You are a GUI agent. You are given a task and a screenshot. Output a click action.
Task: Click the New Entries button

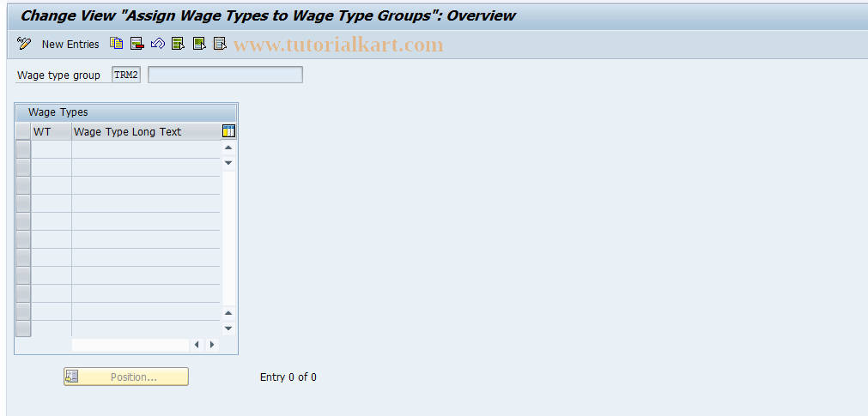tap(70, 45)
